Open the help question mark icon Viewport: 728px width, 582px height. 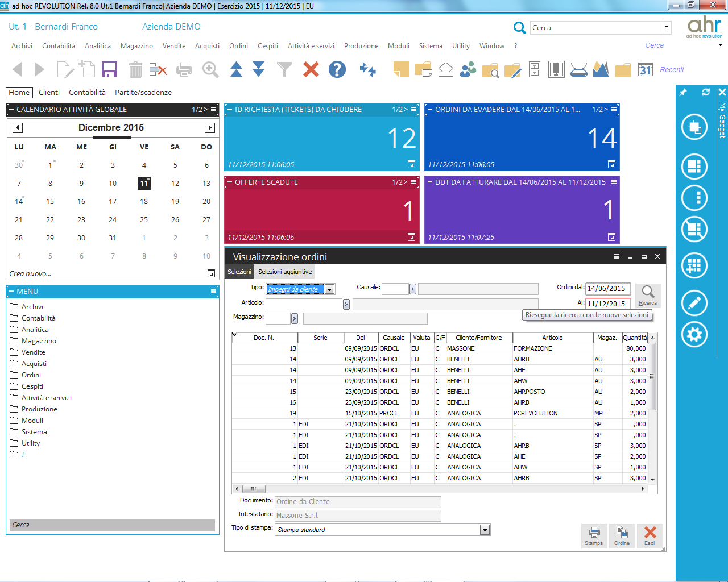337,69
